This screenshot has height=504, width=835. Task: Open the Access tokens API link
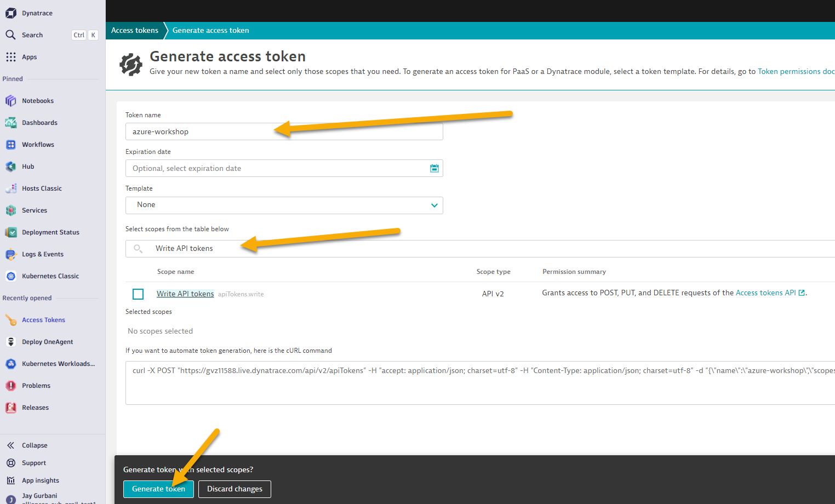[765, 293]
